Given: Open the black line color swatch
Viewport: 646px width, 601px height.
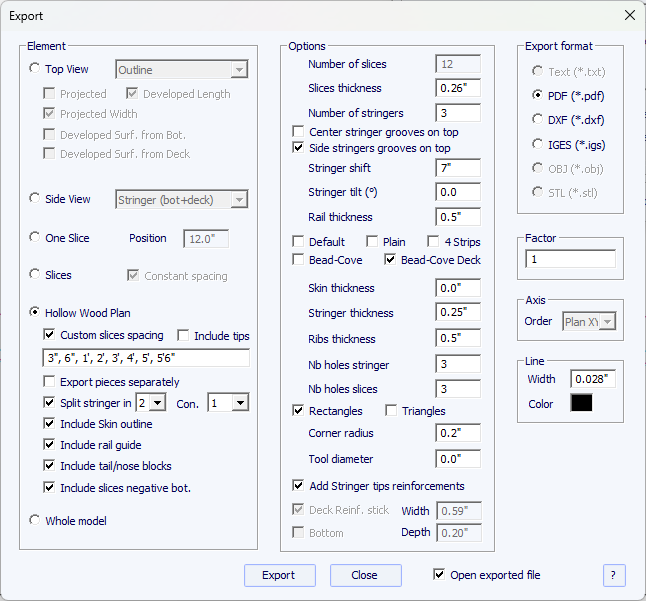Looking at the screenshot, I should click(581, 403).
